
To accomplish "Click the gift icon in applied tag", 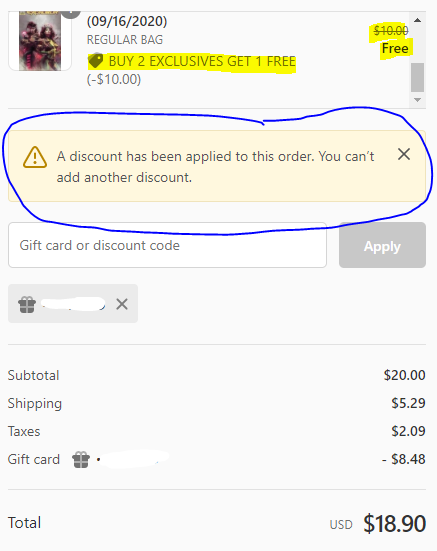I will [x=27, y=304].
